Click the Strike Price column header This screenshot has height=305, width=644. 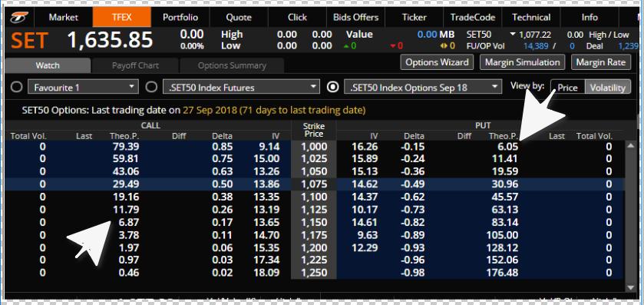[314, 131]
